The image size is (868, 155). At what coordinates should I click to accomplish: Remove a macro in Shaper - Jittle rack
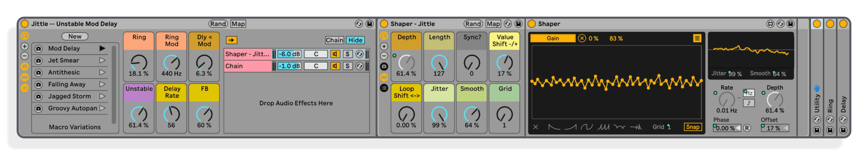[x=384, y=56]
